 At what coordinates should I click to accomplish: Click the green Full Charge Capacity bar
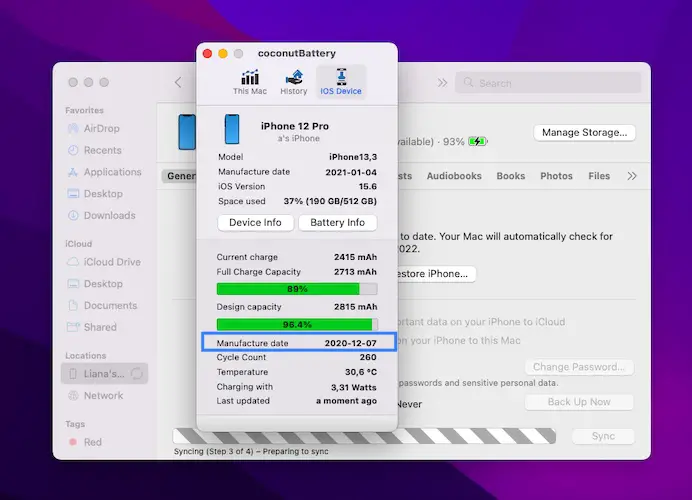[288, 289]
